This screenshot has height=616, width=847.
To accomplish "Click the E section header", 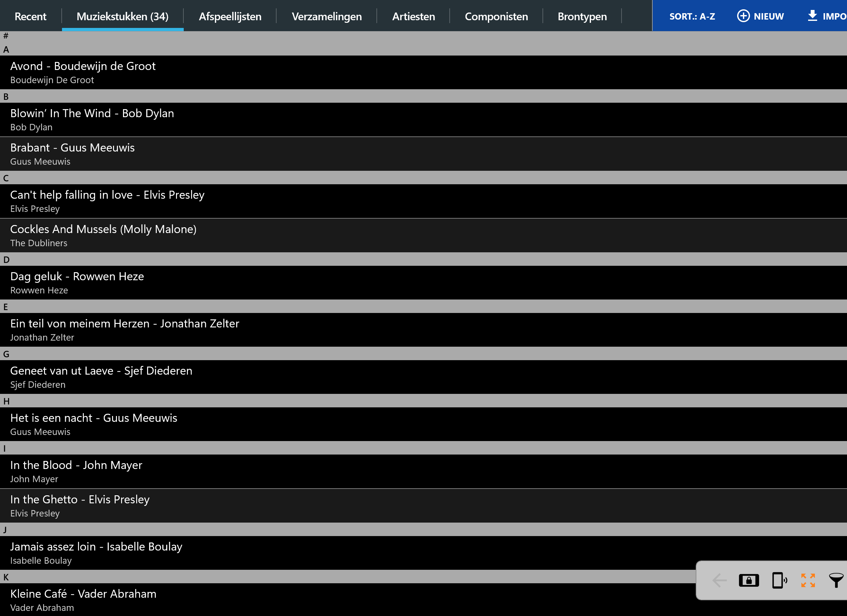I will [423, 306].
